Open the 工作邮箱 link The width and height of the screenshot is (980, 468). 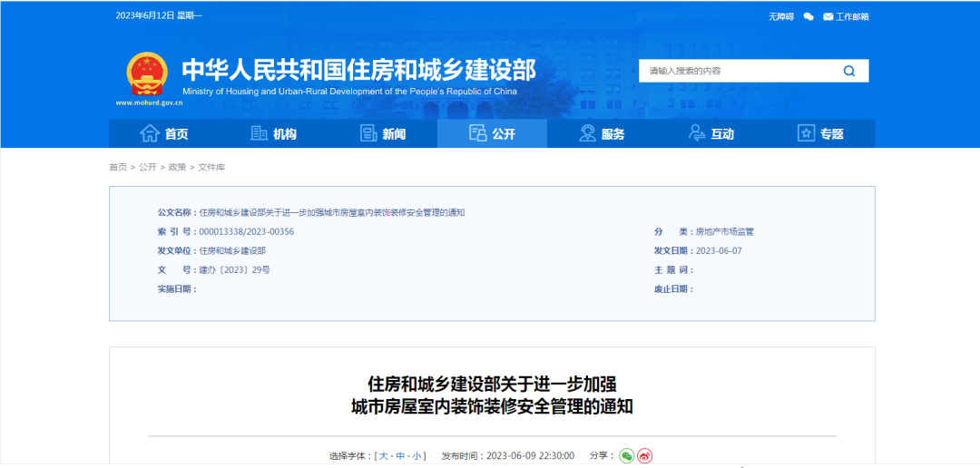click(x=852, y=17)
